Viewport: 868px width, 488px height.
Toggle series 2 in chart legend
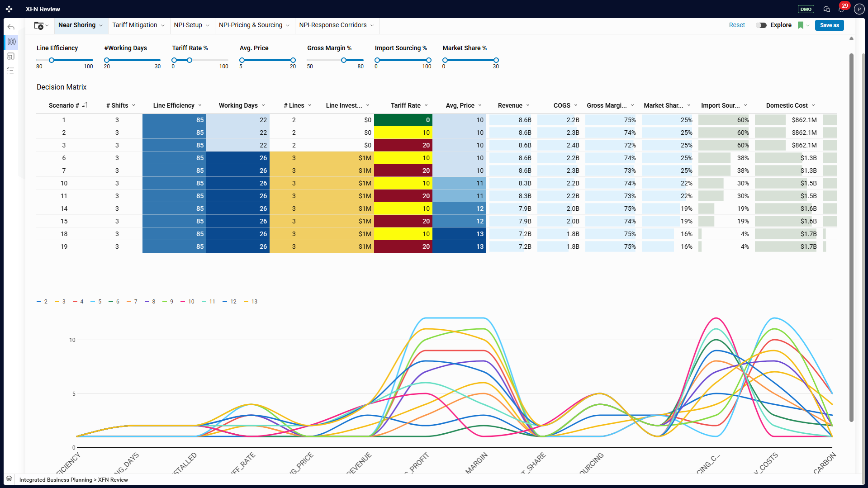[42, 302]
